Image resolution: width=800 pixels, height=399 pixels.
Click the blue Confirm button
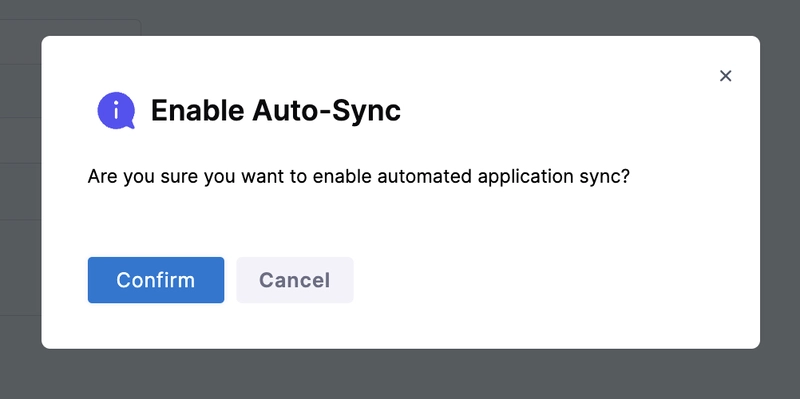156,280
